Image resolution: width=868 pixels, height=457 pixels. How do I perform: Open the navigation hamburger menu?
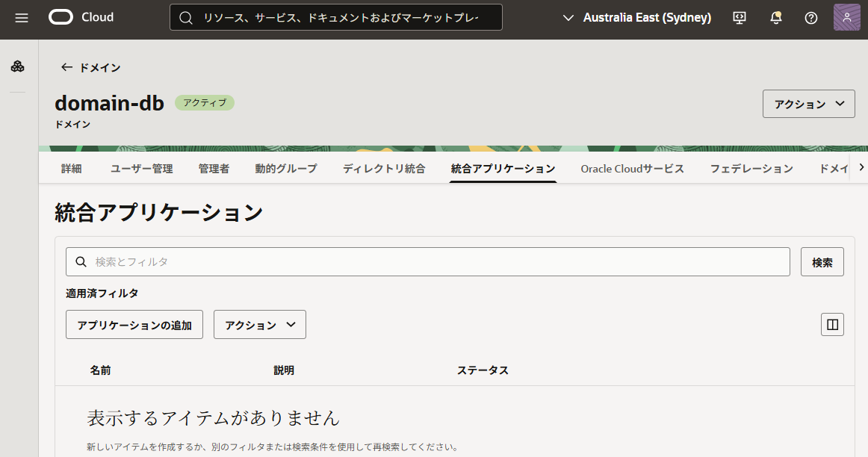point(21,18)
